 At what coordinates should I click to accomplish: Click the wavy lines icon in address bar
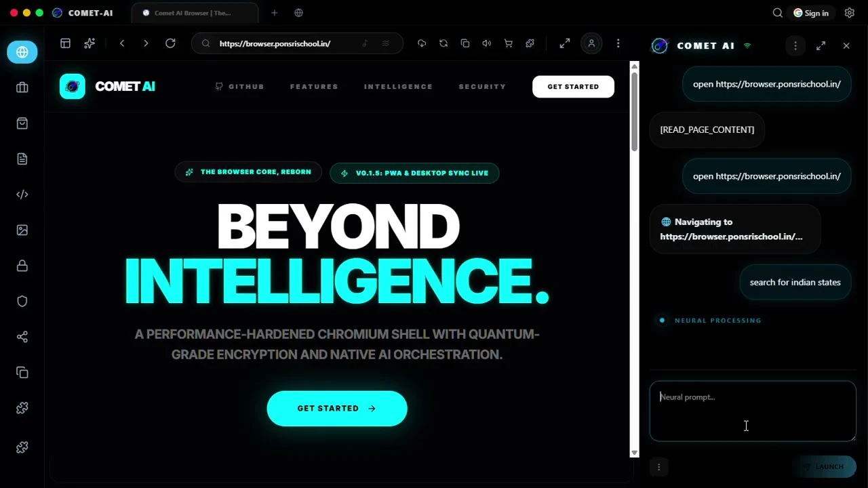click(x=386, y=43)
